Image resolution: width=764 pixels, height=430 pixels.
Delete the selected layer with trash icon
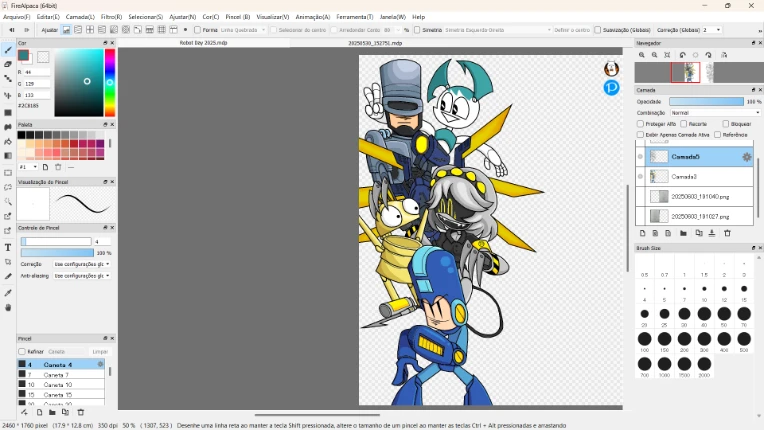[727, 233]
